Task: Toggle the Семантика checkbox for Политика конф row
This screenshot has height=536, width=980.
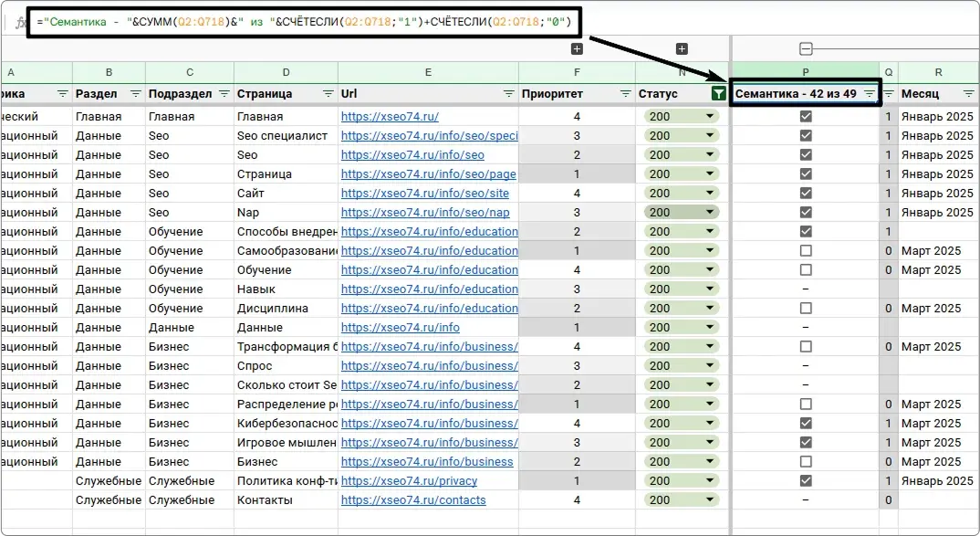Action: point(806,481)
